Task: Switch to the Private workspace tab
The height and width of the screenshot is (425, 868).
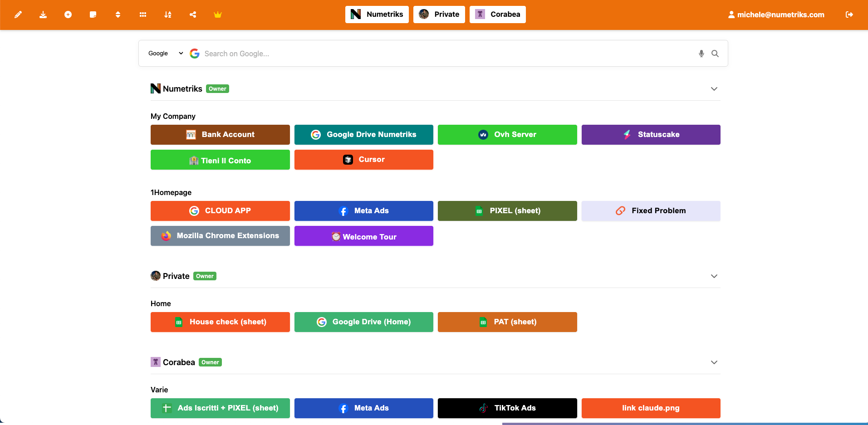Action: click(439, 15)
